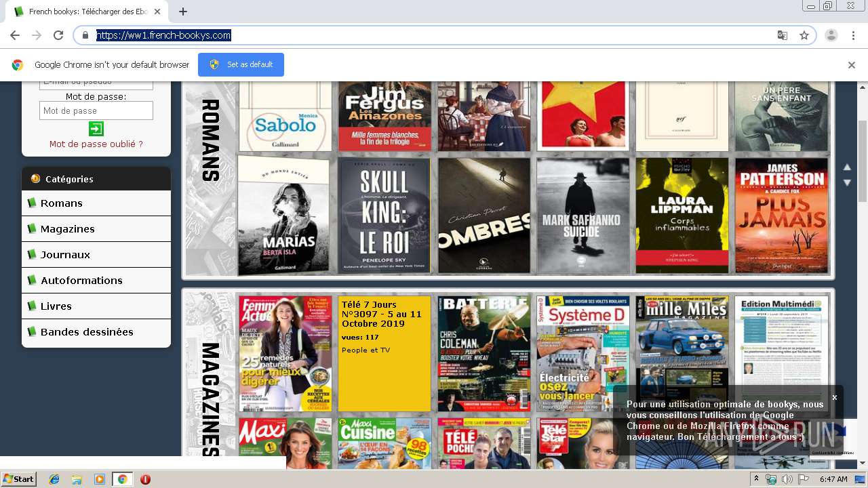Open James Patterson Plus Jamais cover
868x488 pixels.
(782, 216)
